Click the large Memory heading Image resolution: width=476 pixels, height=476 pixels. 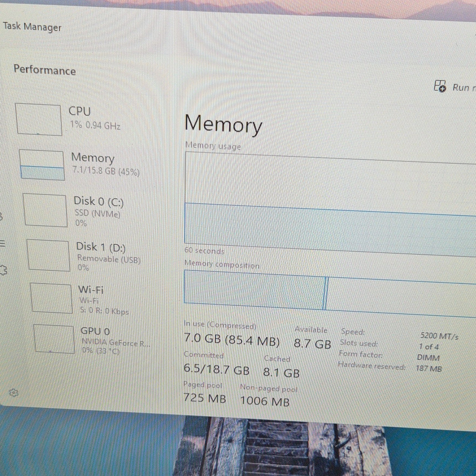pos(223,124)
